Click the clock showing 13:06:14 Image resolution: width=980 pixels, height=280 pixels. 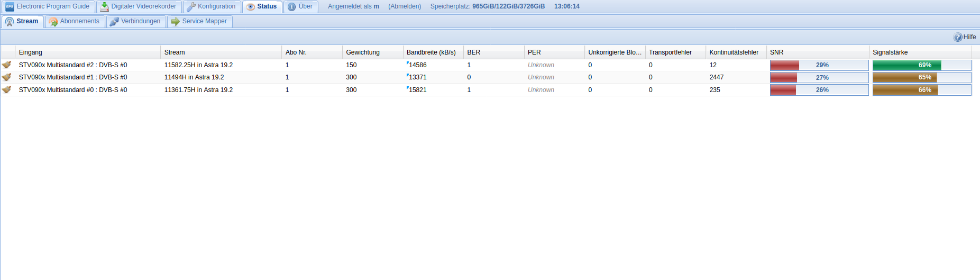pos(567,7)
